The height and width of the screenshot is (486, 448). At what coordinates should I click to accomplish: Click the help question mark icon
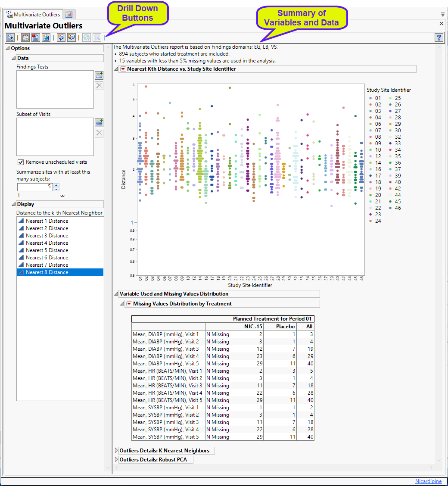point(439,38)
